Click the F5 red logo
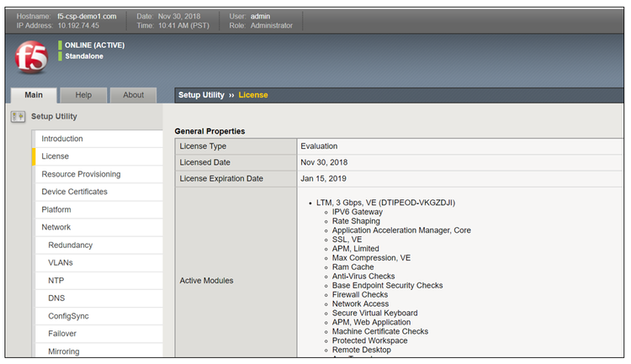Screen dimensions: 631x364 tap(31, 57)
